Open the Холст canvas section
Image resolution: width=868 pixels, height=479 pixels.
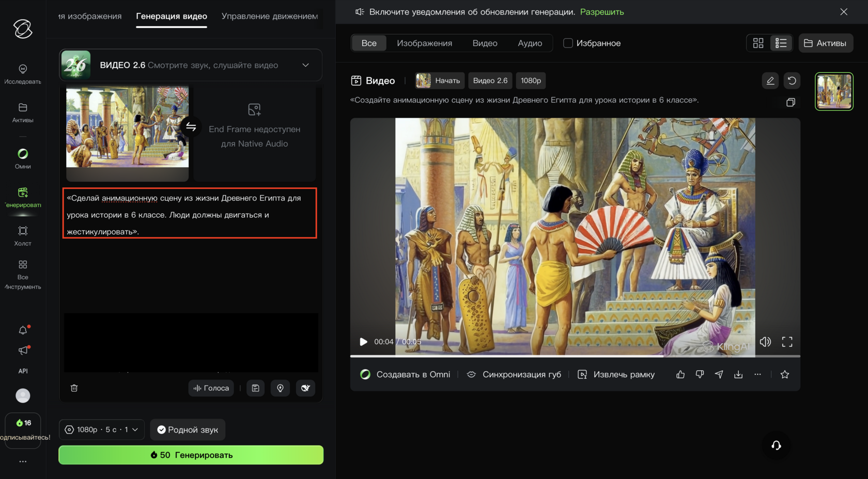point(23,236)
